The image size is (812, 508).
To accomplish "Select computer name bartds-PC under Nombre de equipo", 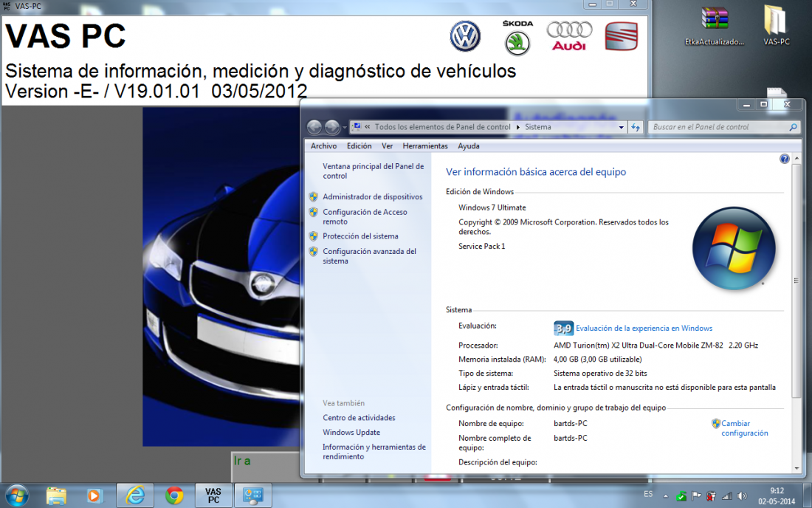I will pos(570,424).
